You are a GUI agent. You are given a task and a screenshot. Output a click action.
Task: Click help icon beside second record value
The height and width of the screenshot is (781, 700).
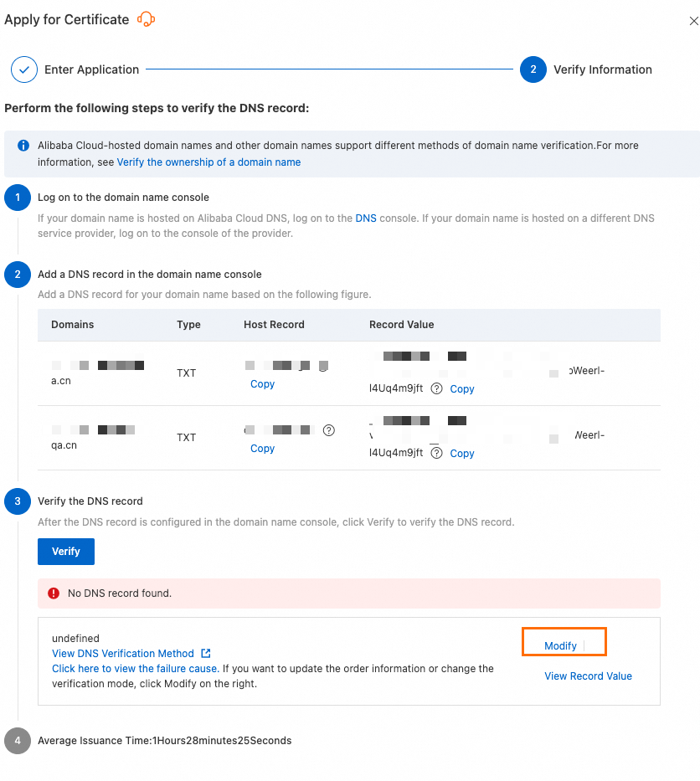click(436, 453)
